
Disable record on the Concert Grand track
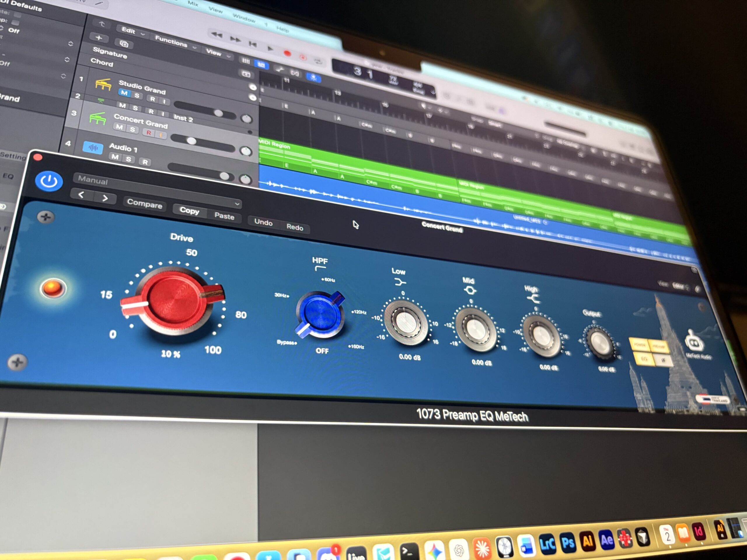pos(149,133)
